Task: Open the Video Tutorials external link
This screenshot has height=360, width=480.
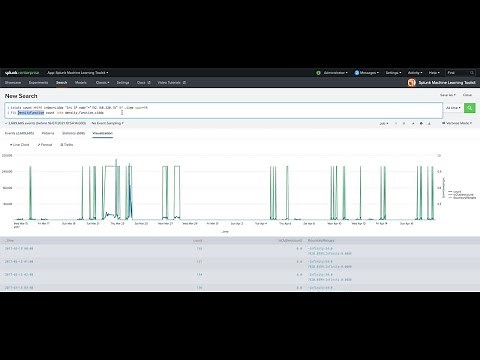Action: [x=172, y=83]
